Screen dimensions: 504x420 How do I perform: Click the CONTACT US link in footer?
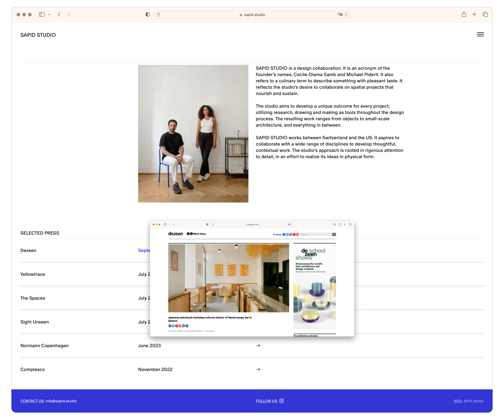[x=32, y=401]
